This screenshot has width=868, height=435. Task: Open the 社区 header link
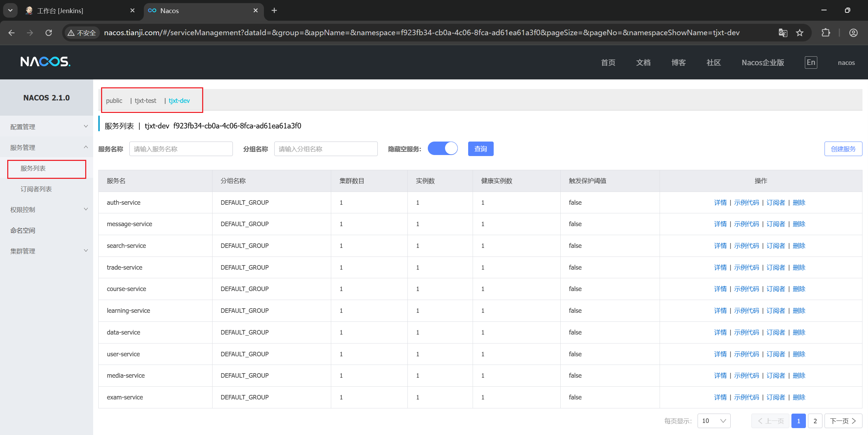point(714,62)
